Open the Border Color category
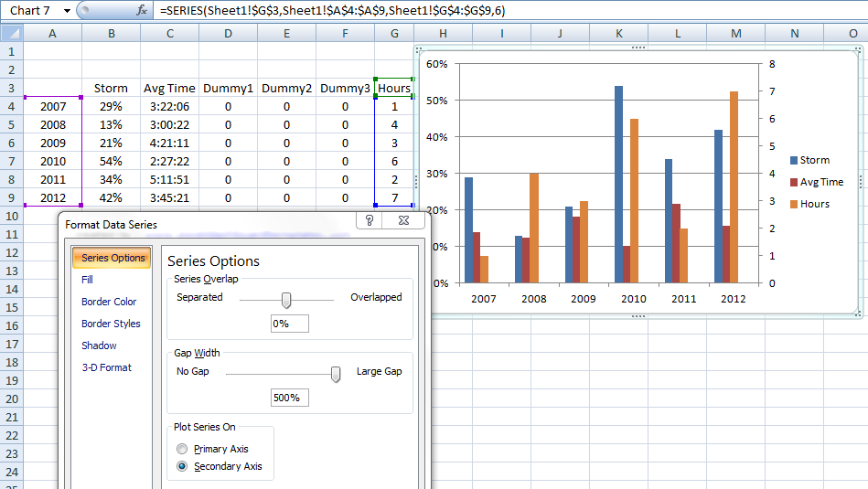This screenshot has width=868, height=489. pos(109,302)
